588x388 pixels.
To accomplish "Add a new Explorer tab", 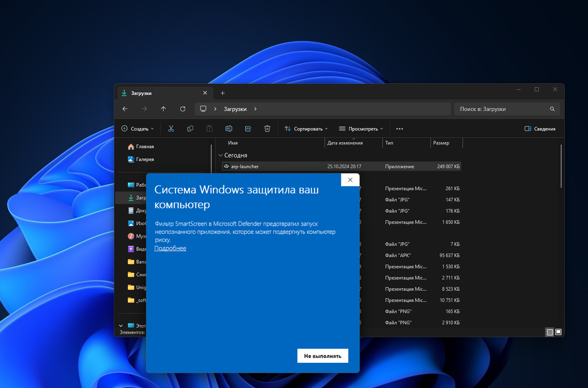I will (x=222, y=93).
